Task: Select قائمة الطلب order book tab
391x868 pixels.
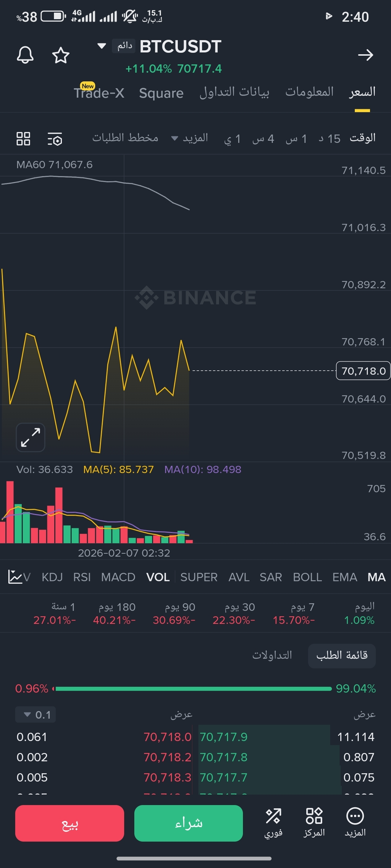Action: point(342,656)
